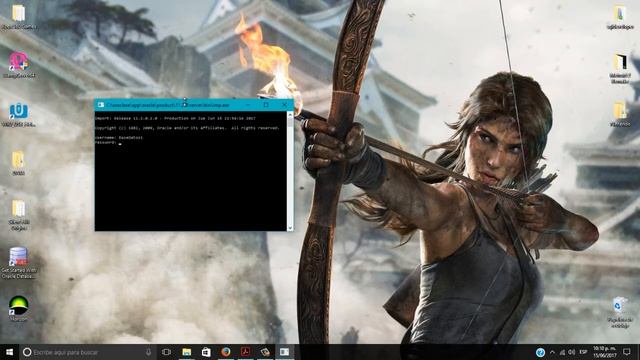Click the Password prompt line in the console

pos(108,142)
